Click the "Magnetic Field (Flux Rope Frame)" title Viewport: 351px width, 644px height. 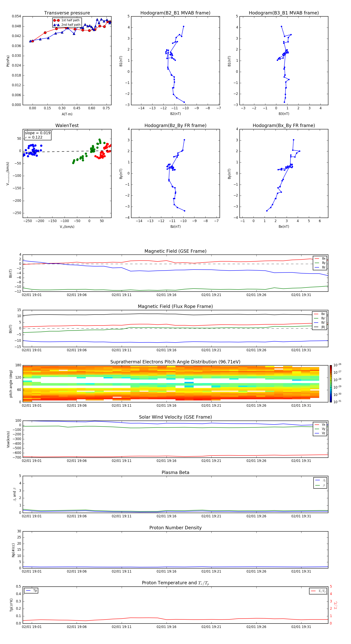click(175, 307)
